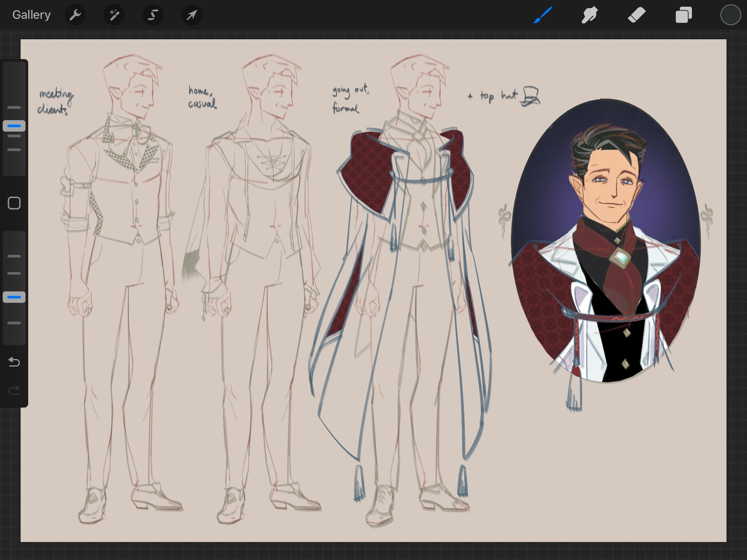Select the Brush paint tool
This screenshot has width=747, height=560.
[x=543, y=15]
